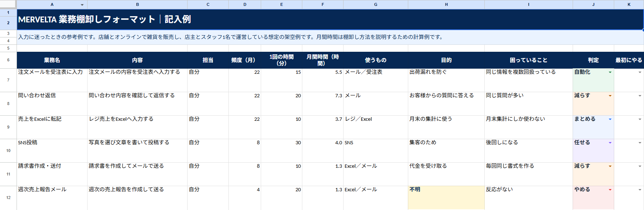
Task: Open the やめる dropdown arrow
Action: click(610, 190)
